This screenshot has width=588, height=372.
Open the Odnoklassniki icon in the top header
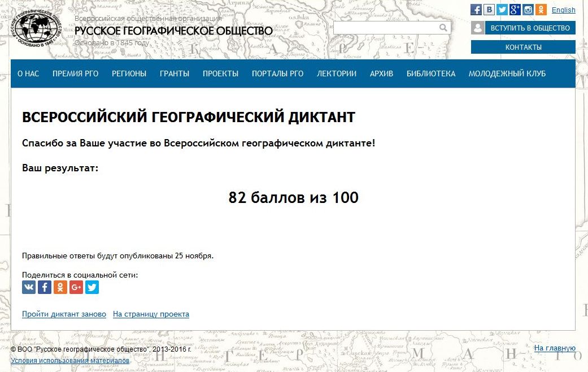(541, 10)
